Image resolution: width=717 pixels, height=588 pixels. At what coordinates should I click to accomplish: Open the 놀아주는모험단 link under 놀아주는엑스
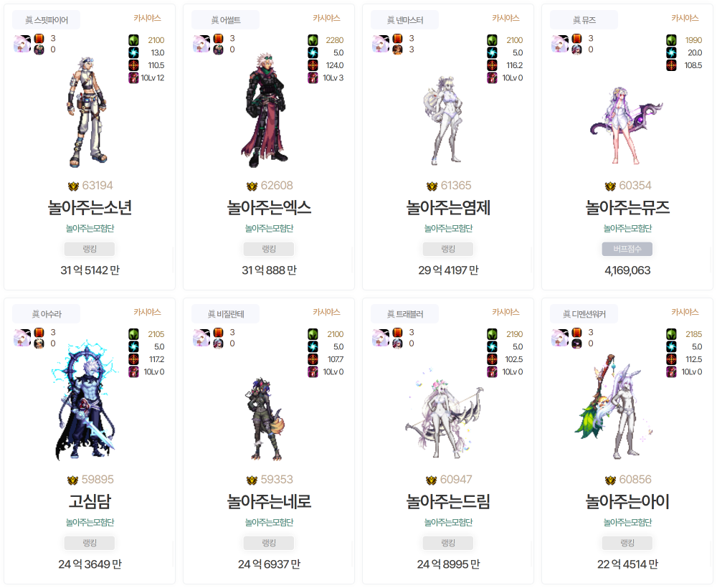click(x=269, y=228)
